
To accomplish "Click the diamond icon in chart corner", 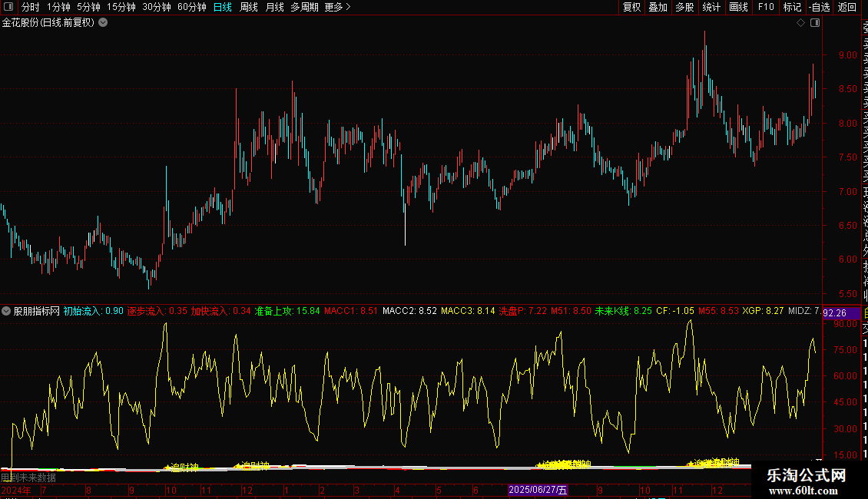I will [x=800, y=23].
